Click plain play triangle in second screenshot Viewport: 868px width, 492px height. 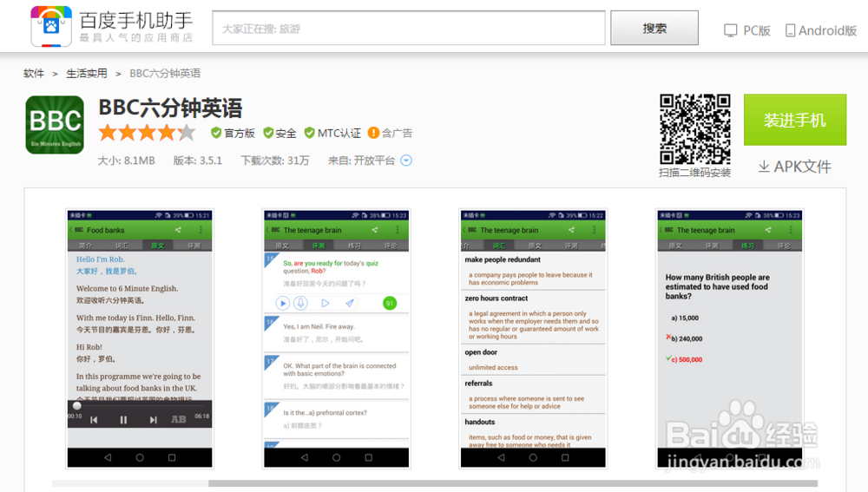click(x=325, y=304)
